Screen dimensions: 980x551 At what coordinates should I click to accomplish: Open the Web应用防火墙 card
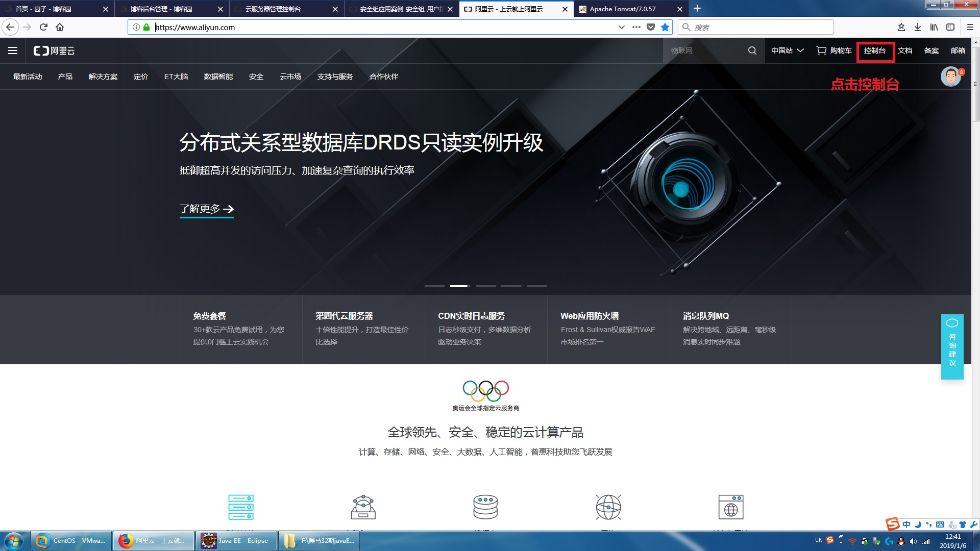pyautogui.click(x=608, y=329)
